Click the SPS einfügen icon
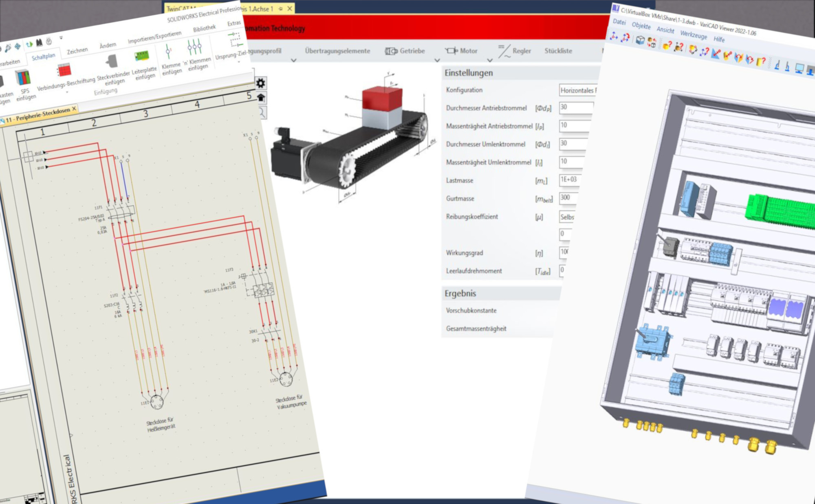This screenshot has width=815, height=504. tap(23, 78)
